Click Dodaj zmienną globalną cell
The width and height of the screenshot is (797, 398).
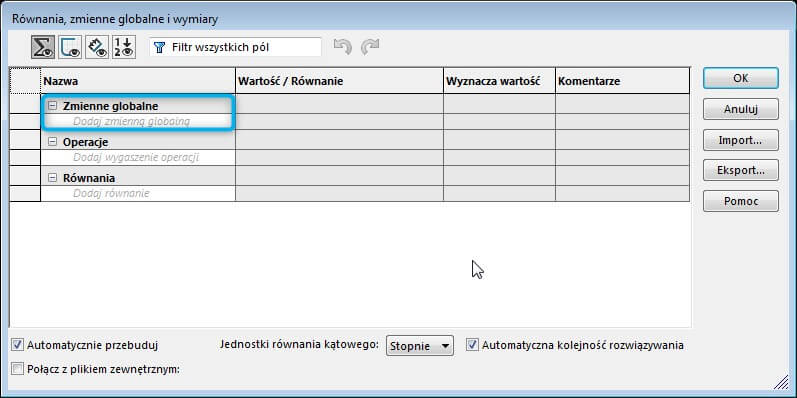138,121
